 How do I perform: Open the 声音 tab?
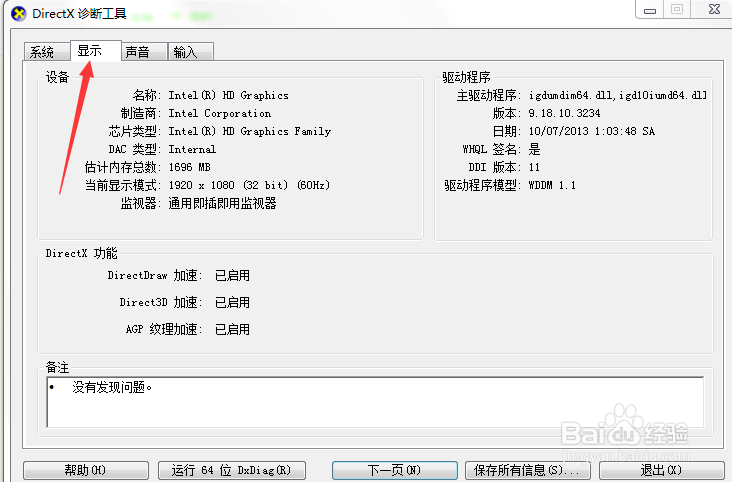pos(144,51)
